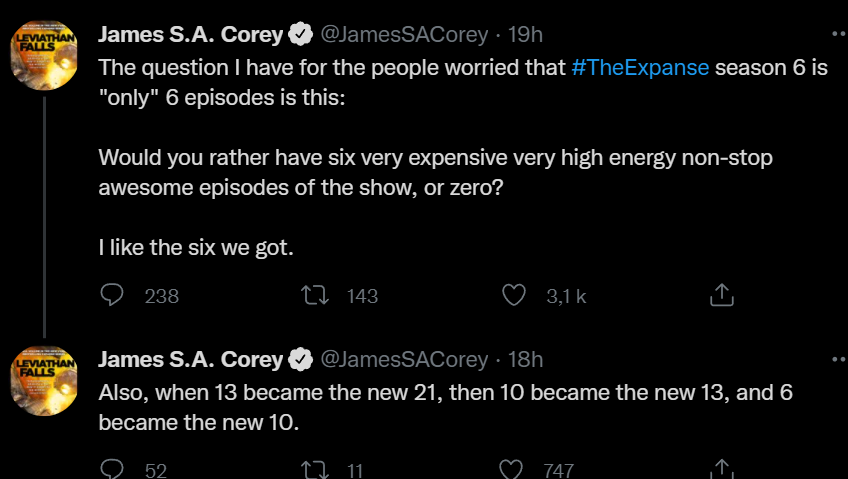This screenshot has width=848, height=479.
Task: Reply to the second tweet with 52 replies
Action: point(113,469)
